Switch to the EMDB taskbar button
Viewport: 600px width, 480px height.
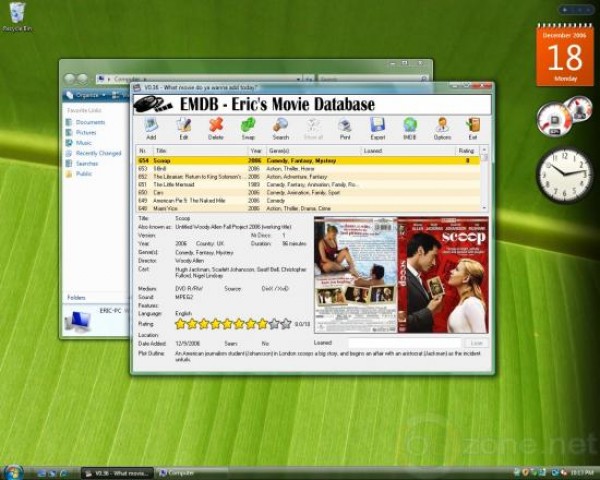point(117,473)
